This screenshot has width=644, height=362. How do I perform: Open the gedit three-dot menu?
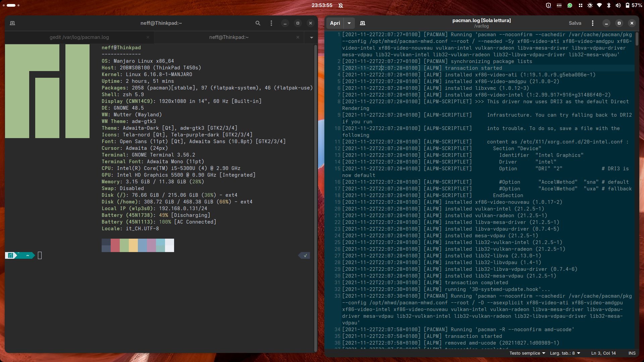[x=593, y=23]
